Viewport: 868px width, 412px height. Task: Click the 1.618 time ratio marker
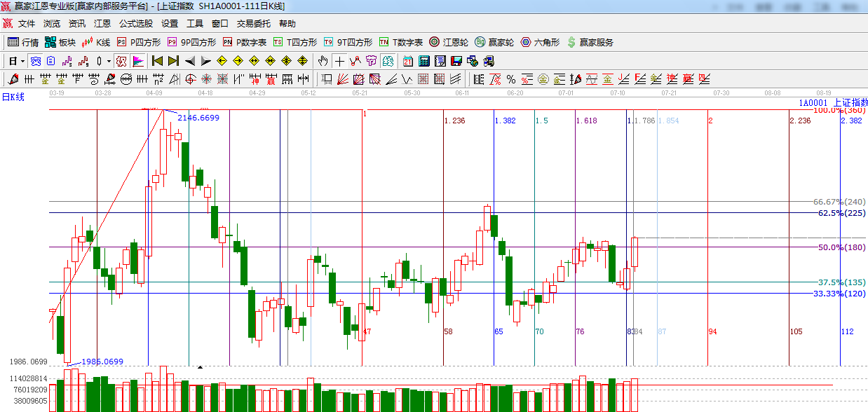[586, 121]
